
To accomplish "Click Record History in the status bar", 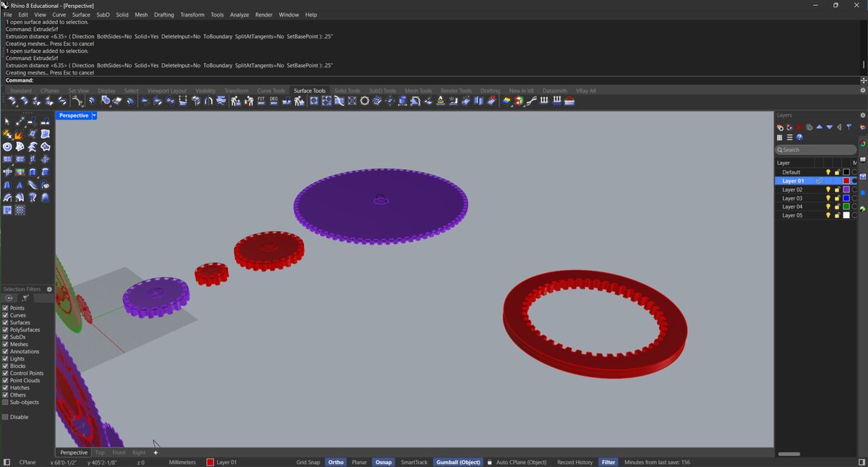I will coord(575,462).
